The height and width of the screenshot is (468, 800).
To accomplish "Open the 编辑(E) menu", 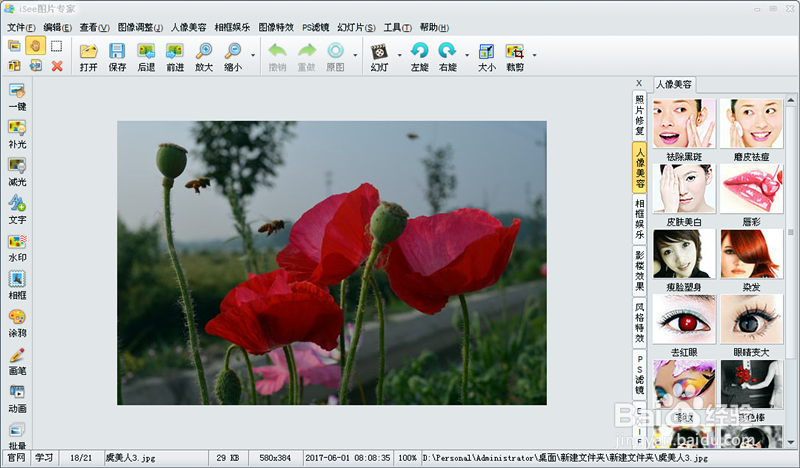I will pos(57,28).
